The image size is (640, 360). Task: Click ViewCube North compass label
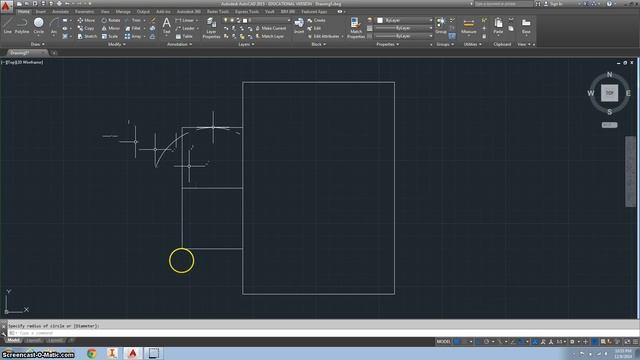click(x=609, y=75)
